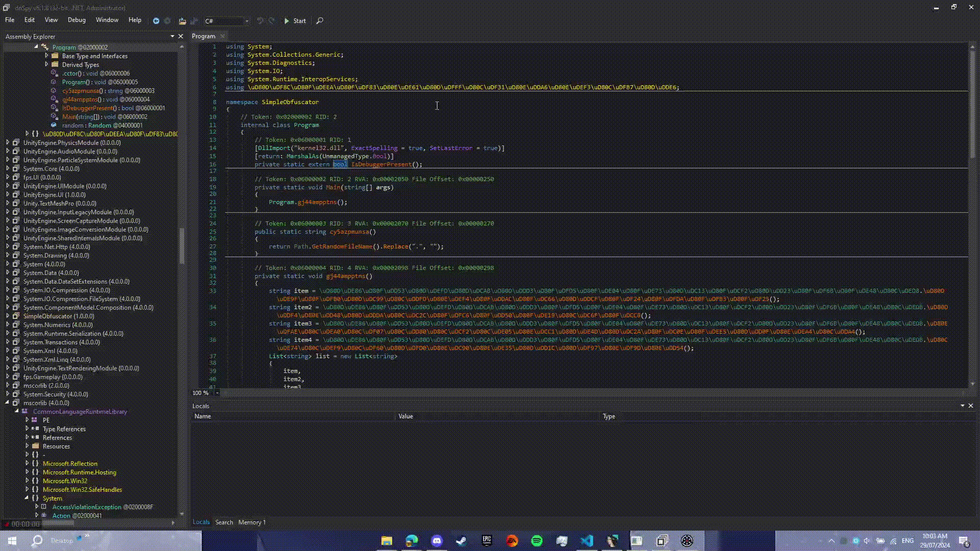980x551 pixels.
Task: Expand the UnityEngine.PhysicsModule assembly node
Action: pos(8,143)
